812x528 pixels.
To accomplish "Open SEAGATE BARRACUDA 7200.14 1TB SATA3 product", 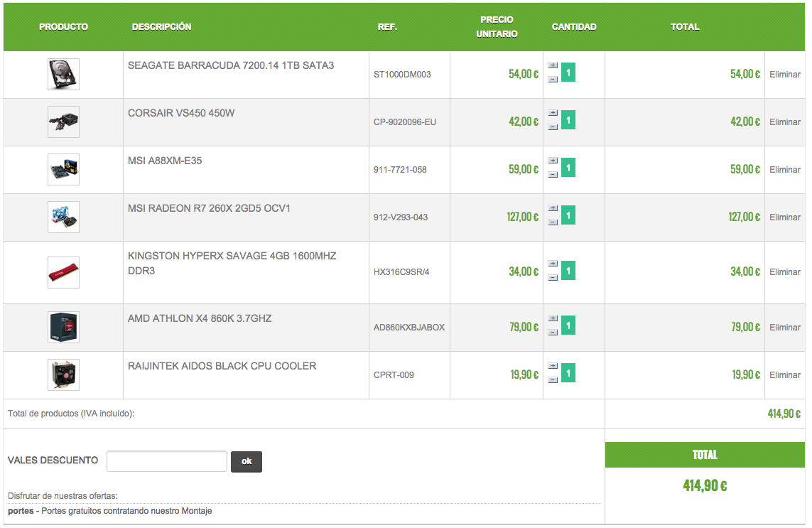I will coord(231,66).
